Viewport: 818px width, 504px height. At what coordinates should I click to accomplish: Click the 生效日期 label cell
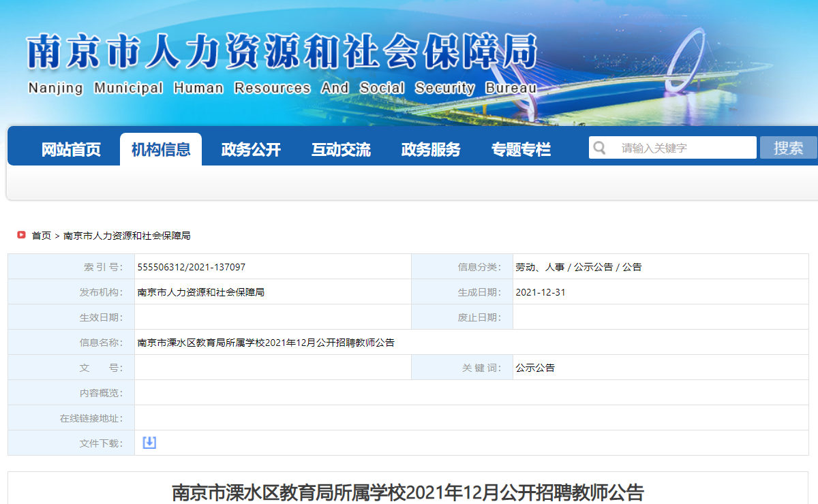pyautogui.click(x=72, y=317)
